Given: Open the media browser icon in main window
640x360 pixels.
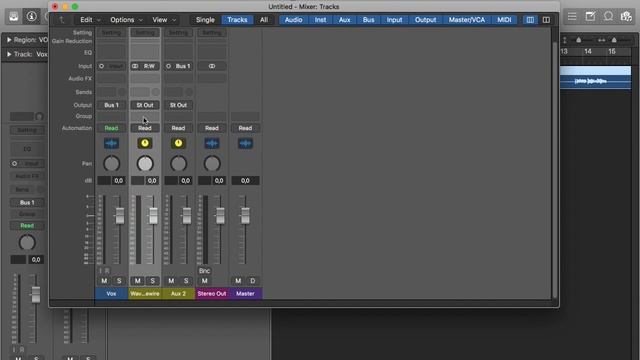Looking at the screenshot, I should [626, 16].
